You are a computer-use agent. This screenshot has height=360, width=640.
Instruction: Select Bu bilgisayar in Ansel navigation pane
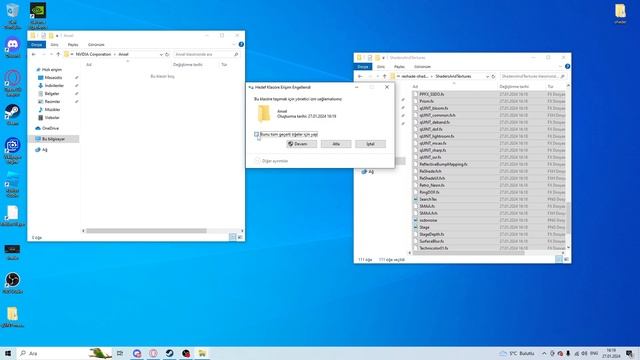pos(53,139)
